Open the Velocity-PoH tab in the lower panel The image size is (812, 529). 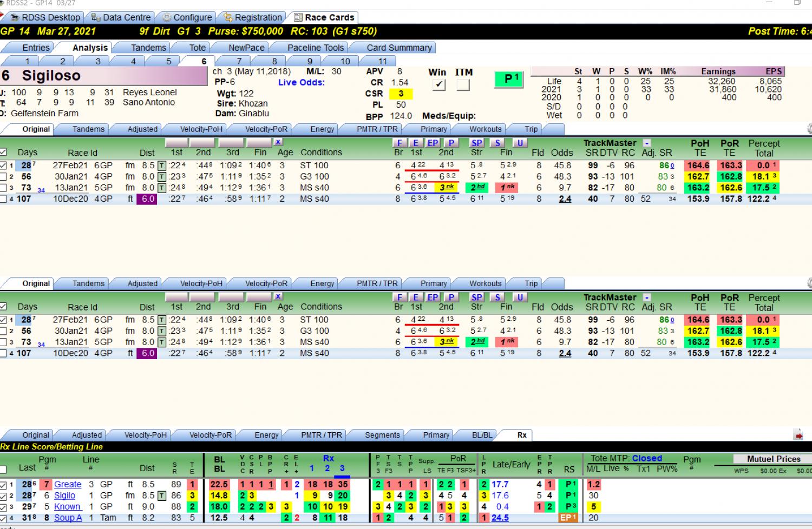tap(201, 283)
